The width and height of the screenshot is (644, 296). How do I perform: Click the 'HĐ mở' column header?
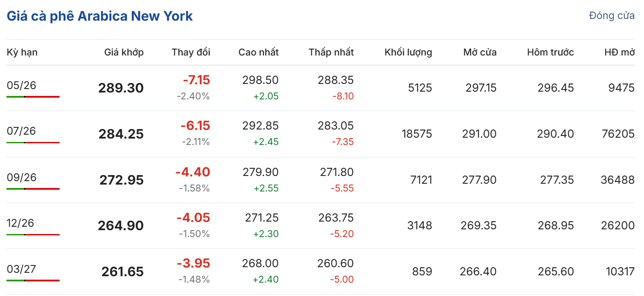coord(619,52)
